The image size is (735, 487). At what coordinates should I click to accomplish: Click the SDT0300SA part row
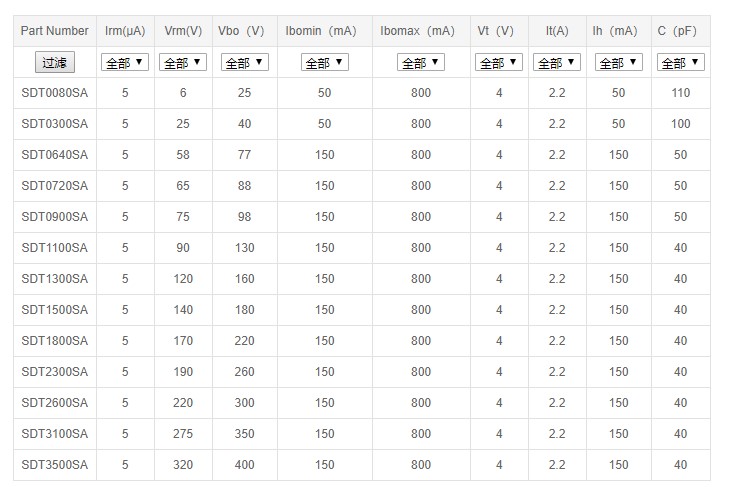[54, 124]
